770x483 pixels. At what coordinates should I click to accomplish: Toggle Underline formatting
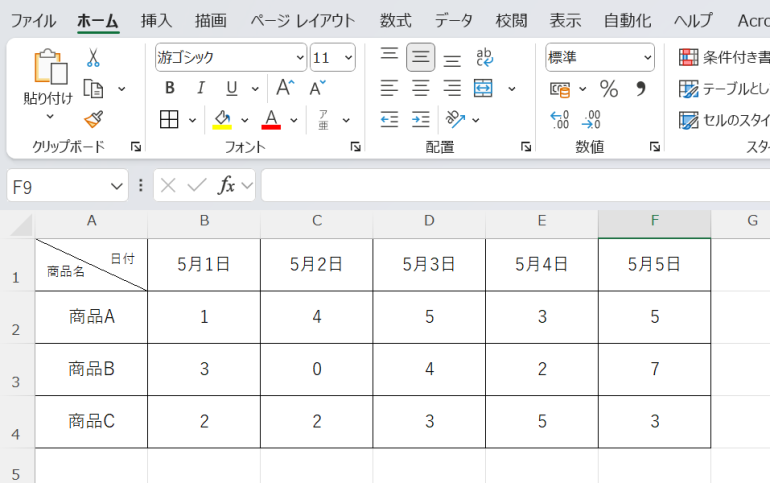tap(231, 88)
